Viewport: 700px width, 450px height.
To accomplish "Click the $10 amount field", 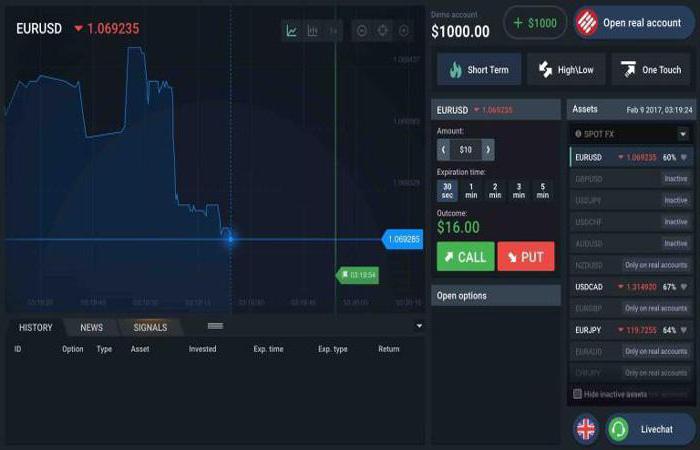I will [x=466, y=150].
